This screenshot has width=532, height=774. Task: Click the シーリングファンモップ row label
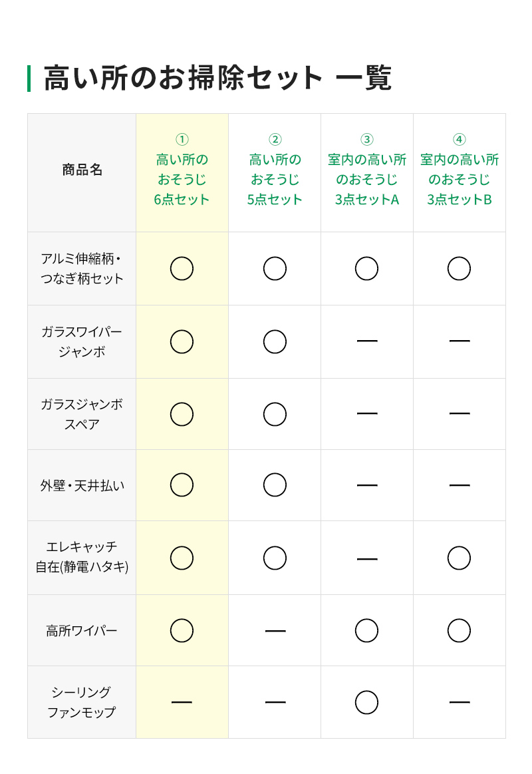click(82, 702)
